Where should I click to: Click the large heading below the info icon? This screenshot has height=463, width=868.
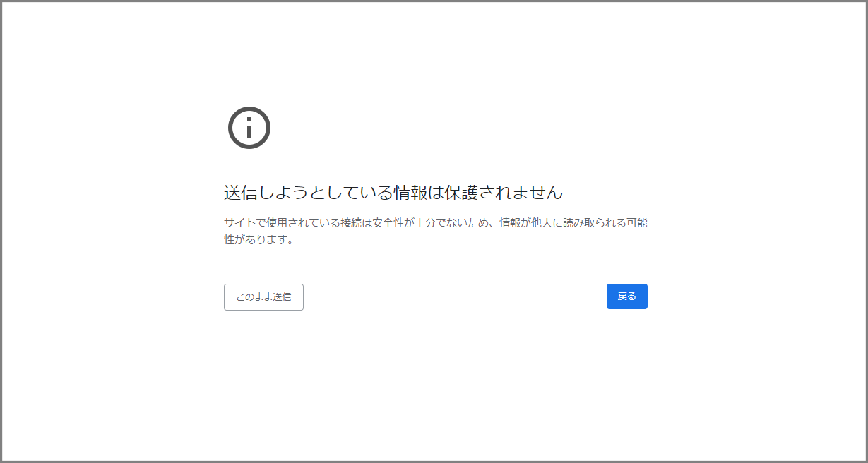393,192
